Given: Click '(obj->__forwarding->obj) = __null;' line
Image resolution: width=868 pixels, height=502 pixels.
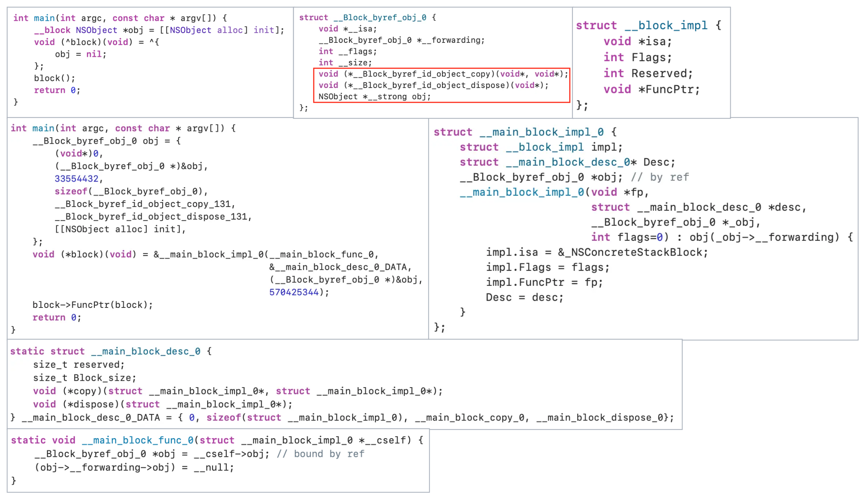Looking at the screenshot, I should coord(134,467).
